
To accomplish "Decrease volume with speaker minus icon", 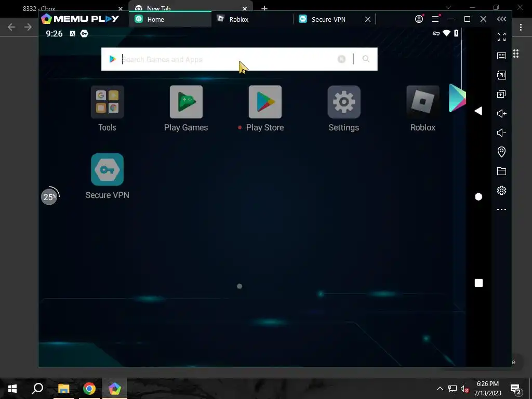I will click(501, 132).
